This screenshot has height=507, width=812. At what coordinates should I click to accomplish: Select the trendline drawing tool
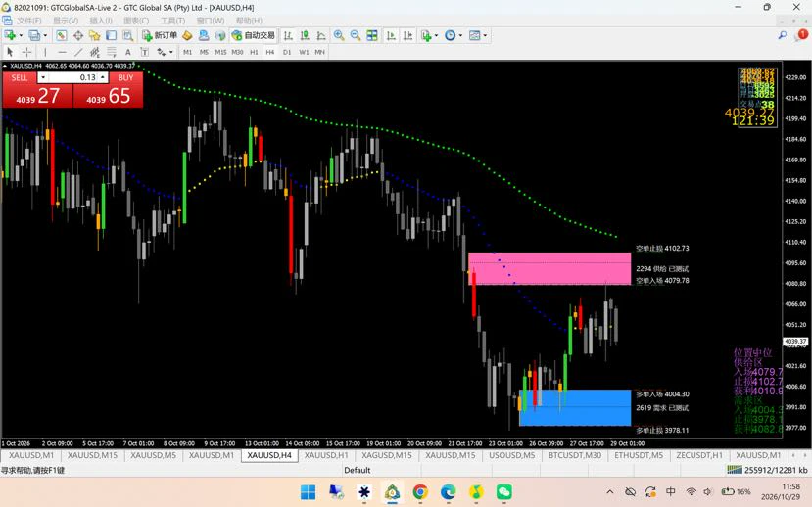pyautogui.click(x=78, y=52)
